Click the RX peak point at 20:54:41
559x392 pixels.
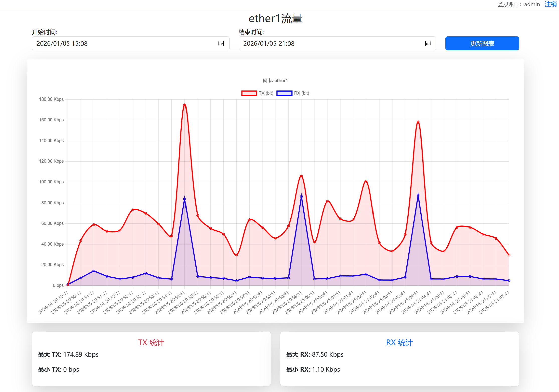(184, 199)
